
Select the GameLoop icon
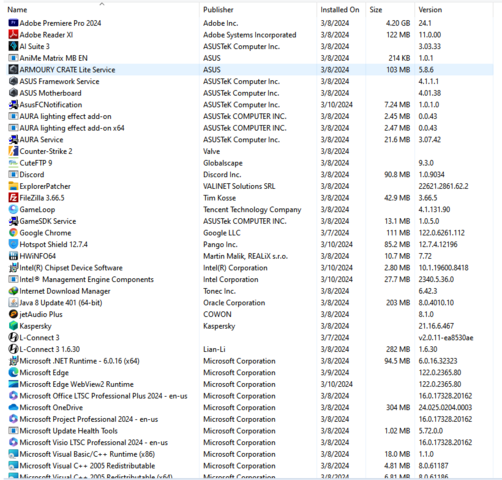pos(13,210)
